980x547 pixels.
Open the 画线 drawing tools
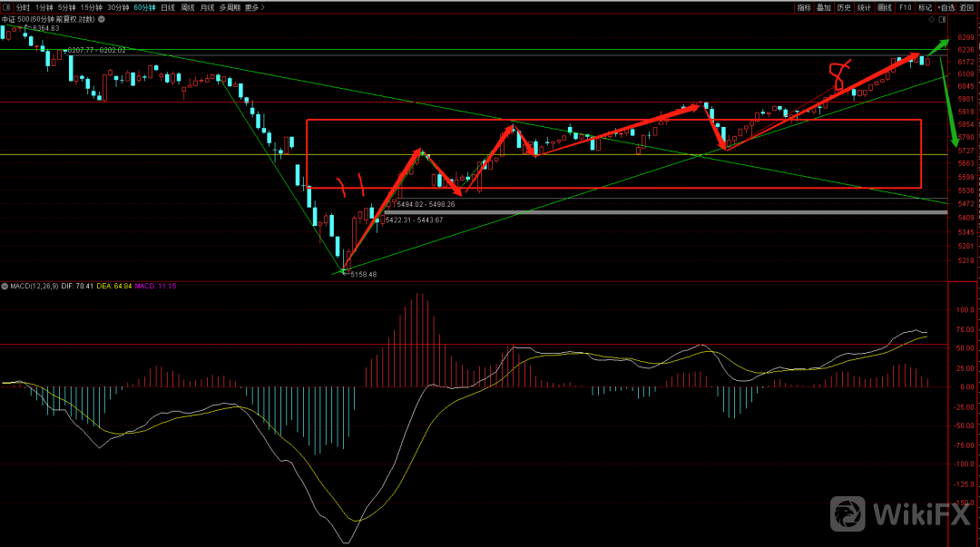[x=885, y=7]
